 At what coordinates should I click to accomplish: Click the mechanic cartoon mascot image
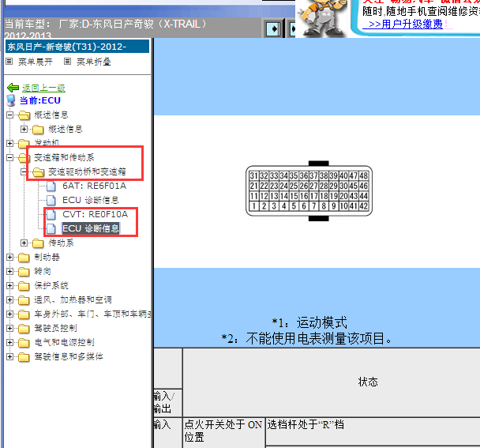(x=322, y=17)
